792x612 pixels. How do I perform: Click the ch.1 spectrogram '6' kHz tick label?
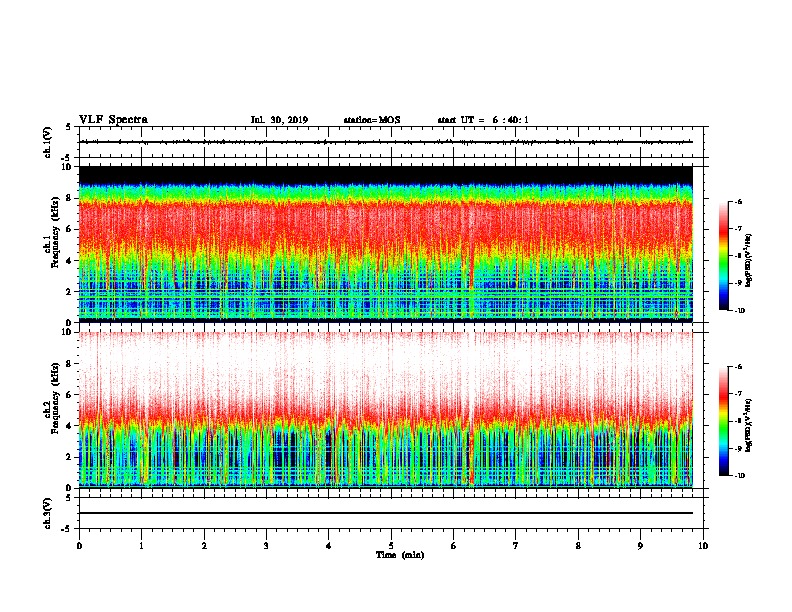click(x=69, y=229)
